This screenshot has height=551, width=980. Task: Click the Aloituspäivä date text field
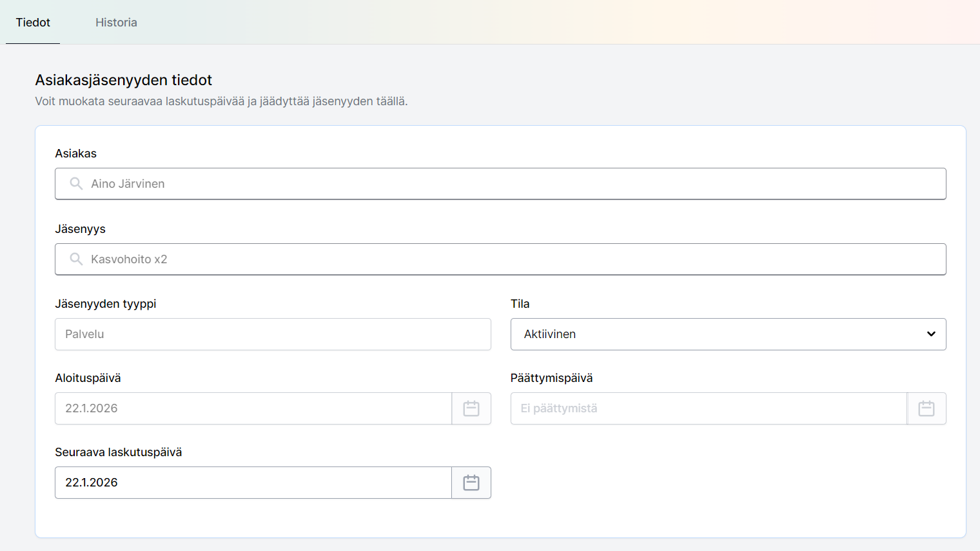coord(253,408)
